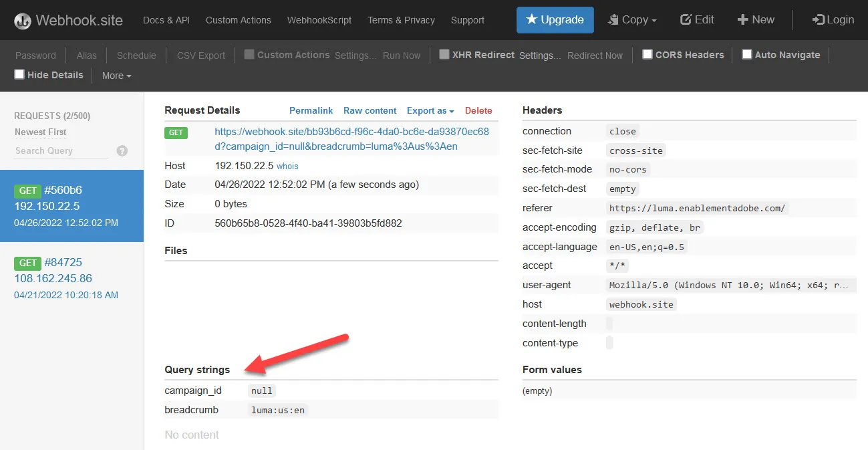This screenshot has height=450, width=868.
Task: Enable the XHR Redirect checkbox
Action: 444,55
